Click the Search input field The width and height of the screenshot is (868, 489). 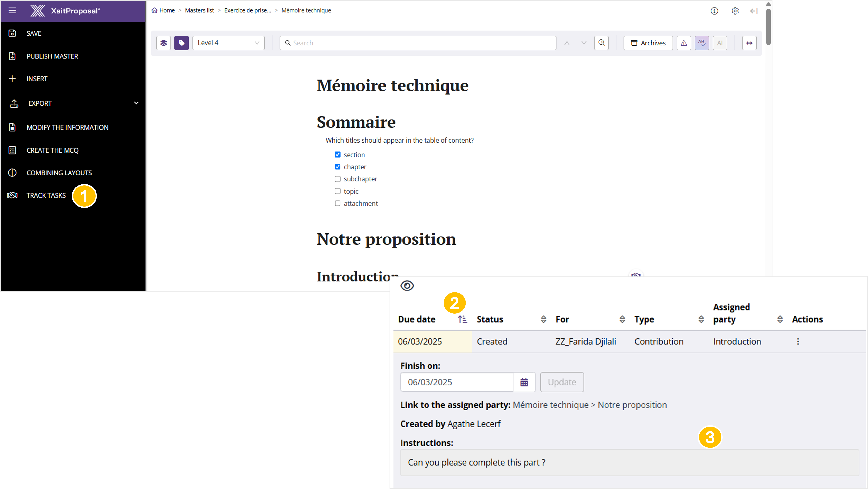click(x=418, y=43)
